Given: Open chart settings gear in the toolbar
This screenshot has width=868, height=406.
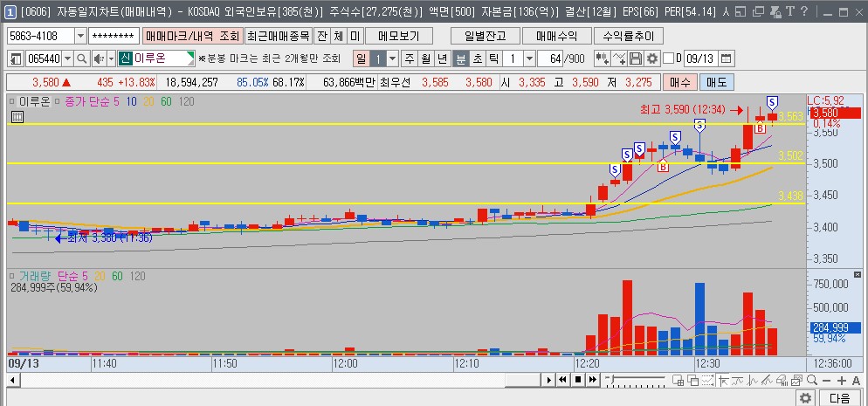Looking at the screenshot, I should (652, 58).
